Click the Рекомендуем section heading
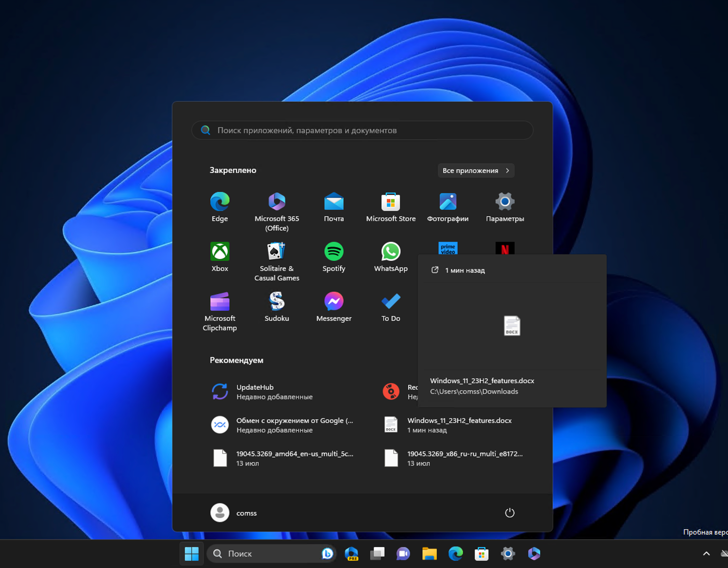The image size is (728, 568). coord(236,360)
